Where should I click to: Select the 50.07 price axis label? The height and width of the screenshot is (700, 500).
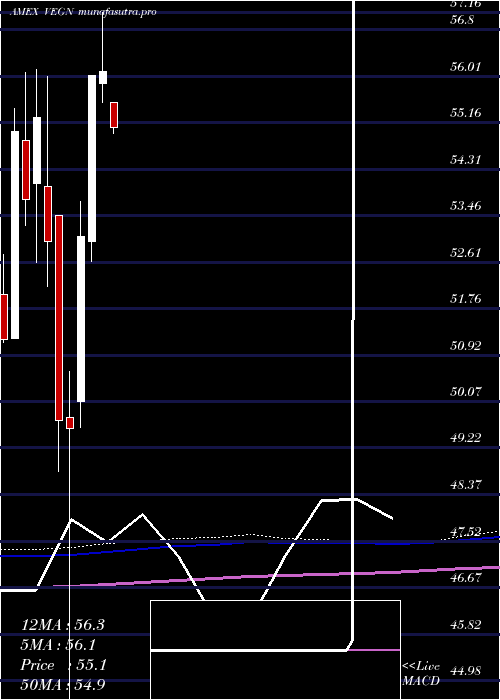(x=466, y=392)
